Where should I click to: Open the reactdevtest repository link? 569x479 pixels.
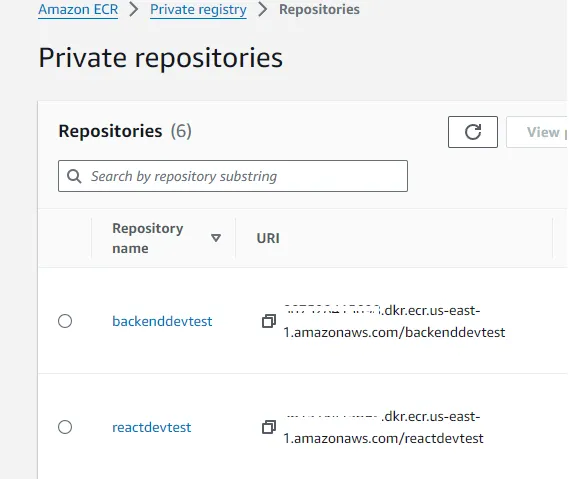pyautogui.click(x=152, y=427)
